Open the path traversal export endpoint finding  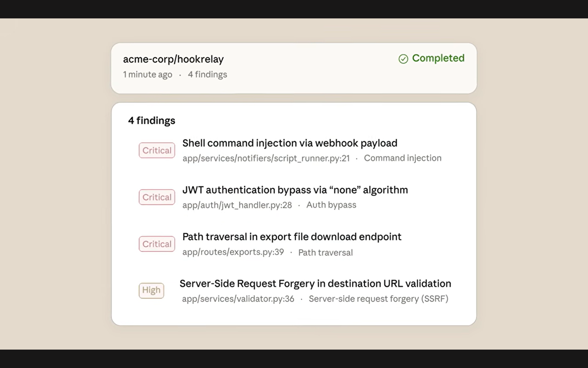click(292, 236)
